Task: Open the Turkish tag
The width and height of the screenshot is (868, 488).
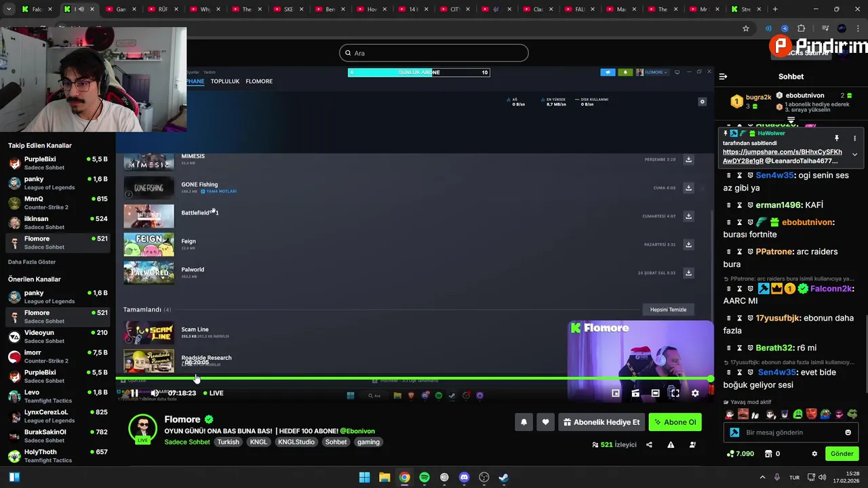Action: pyautogui.click(x=229, y=442)
